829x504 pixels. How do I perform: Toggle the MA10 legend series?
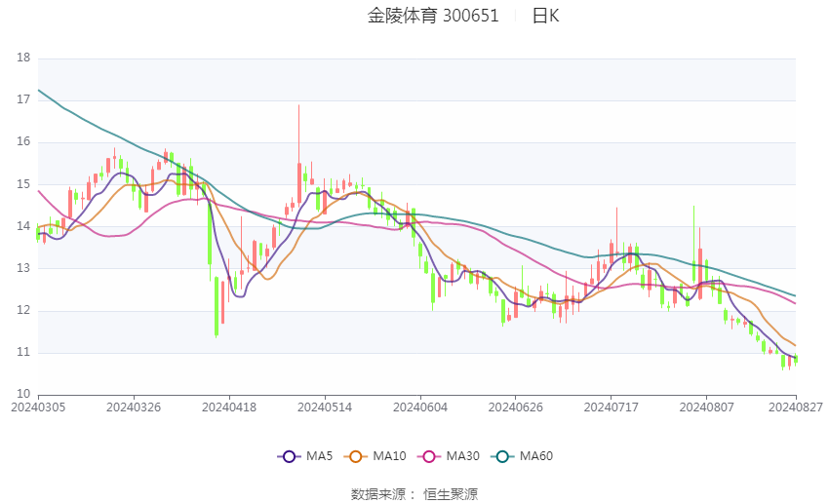point(375,456)
